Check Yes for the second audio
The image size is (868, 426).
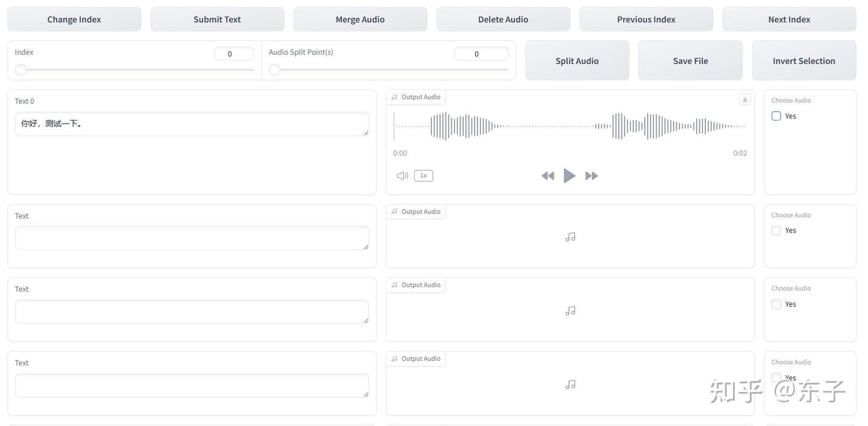point(776,230)
